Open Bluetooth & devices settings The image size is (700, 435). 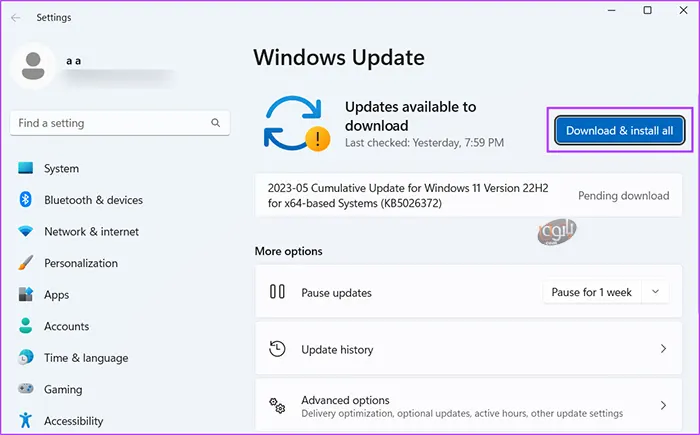point(94,200)
